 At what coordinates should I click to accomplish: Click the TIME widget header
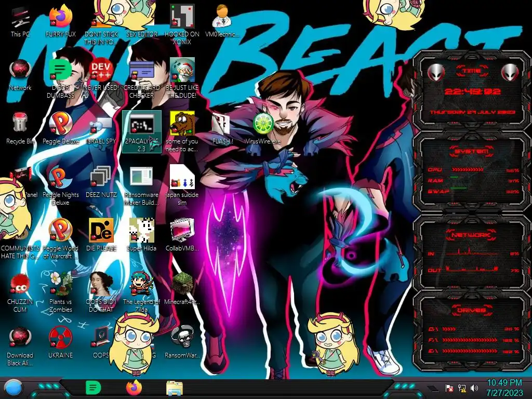[473, 71]
